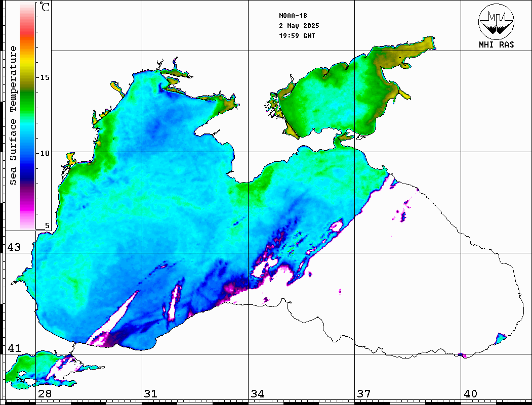The height and width of the screenshot is (405, 532).
Task: Click the 10 tick on temperature scale
Action: tap(45, 153)
